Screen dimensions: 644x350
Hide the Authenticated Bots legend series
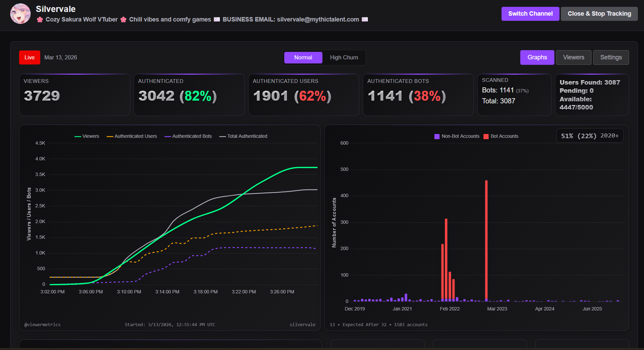pyautogui.click(x=188, y=136)
